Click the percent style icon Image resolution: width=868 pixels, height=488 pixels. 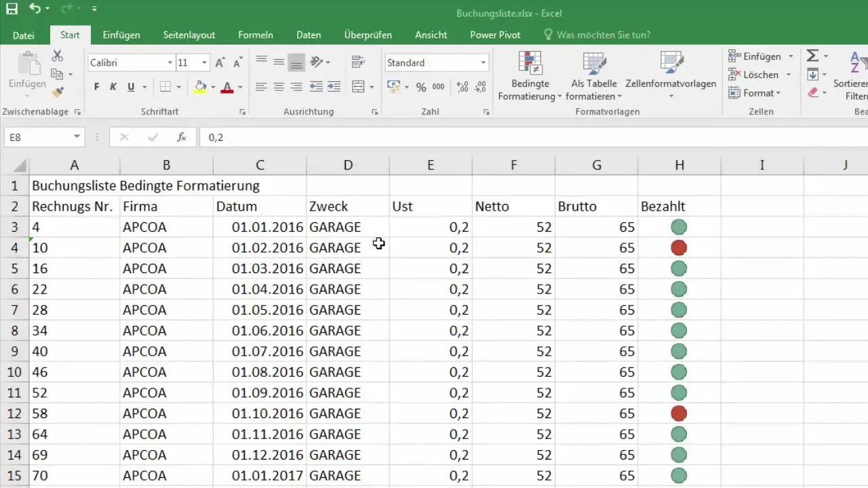click(x=421, y=87)
